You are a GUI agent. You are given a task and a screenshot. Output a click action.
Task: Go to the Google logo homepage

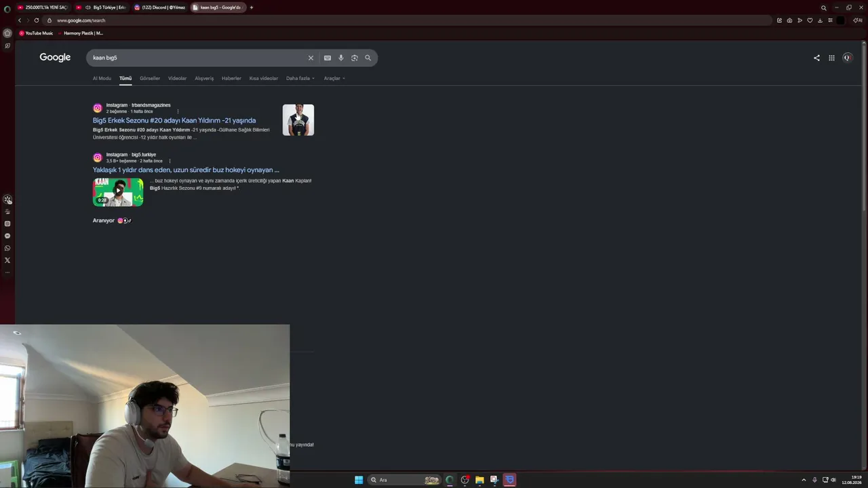click(55, 58)
